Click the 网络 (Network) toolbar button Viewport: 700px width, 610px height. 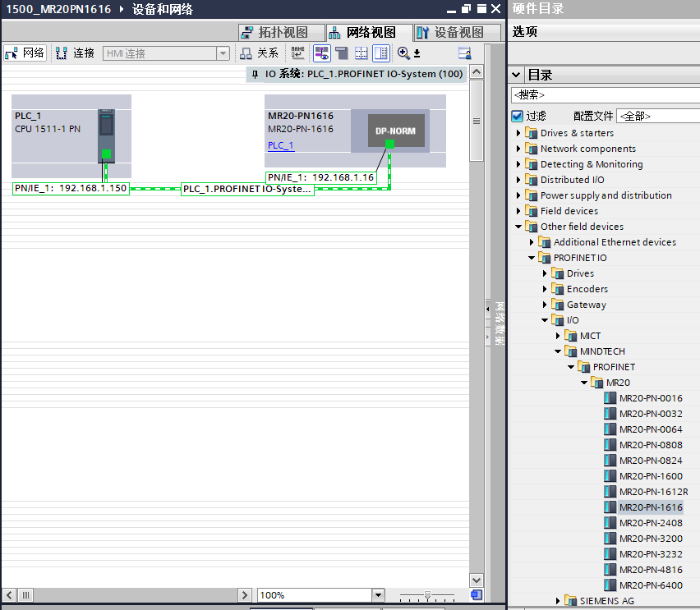click(25, 53)
